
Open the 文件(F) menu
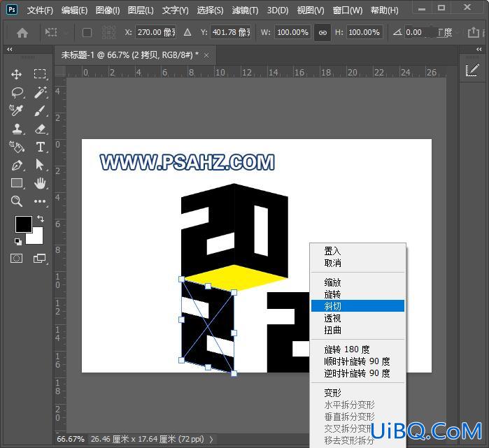click(x=40, y=10)
